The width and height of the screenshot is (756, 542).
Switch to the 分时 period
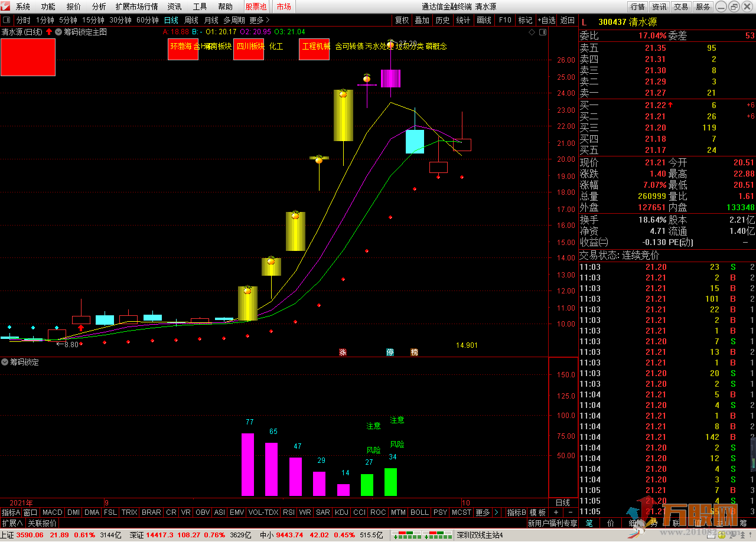click(23, 20)
